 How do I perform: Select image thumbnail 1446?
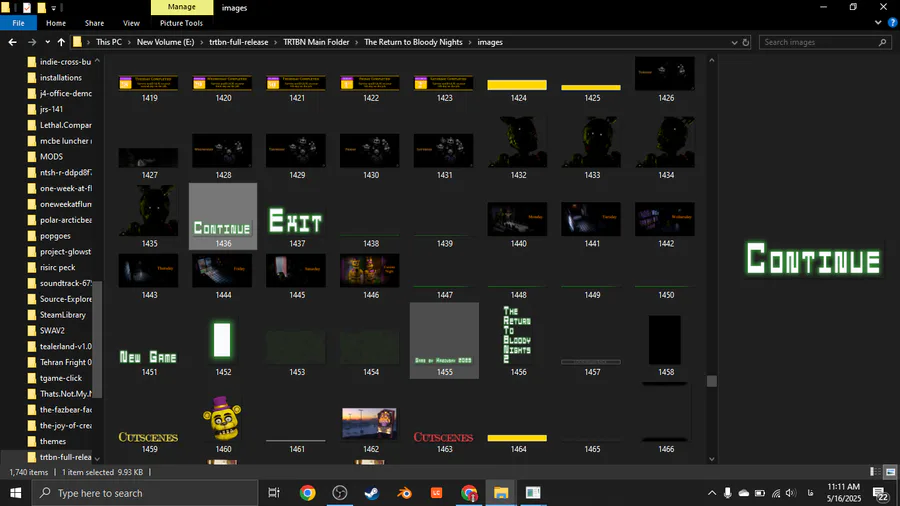click(370, 271)
